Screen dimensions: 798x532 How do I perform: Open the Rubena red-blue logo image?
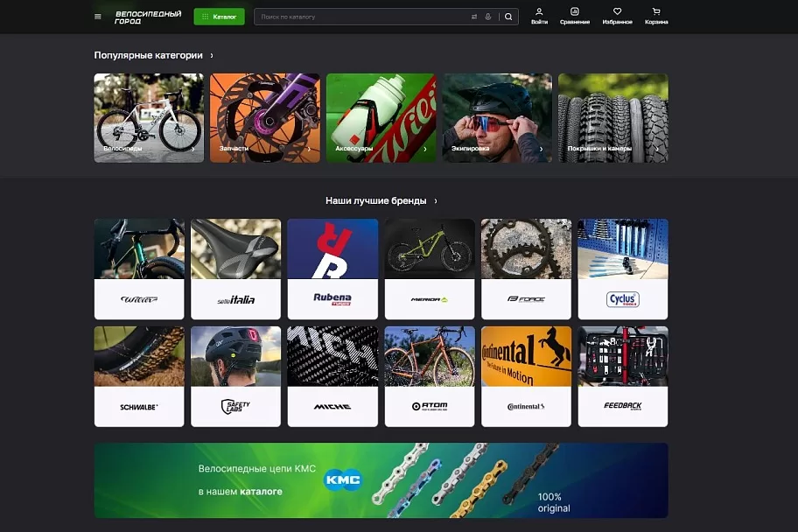[x=332, y=249]
